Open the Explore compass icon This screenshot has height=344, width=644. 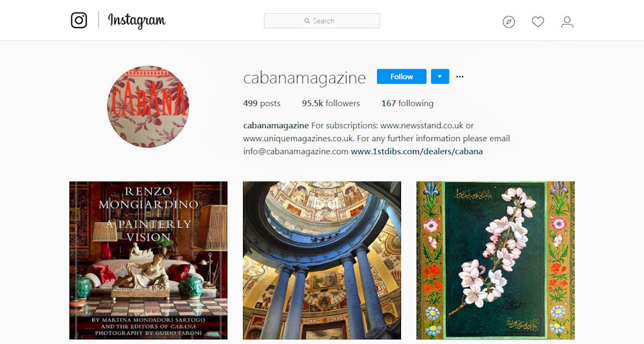pos(509,22)
